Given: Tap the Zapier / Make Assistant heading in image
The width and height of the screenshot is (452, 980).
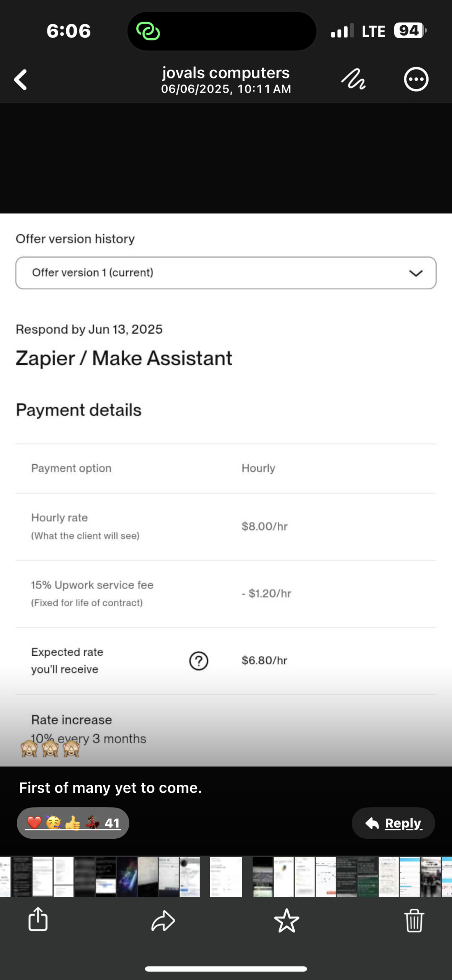Looking at the screenshot, I should [124, 359].
